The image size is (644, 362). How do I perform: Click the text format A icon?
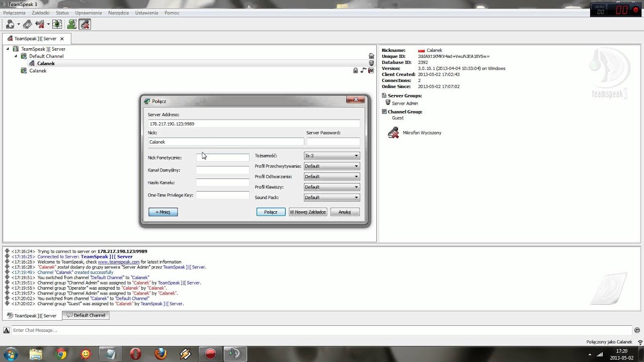7,330
